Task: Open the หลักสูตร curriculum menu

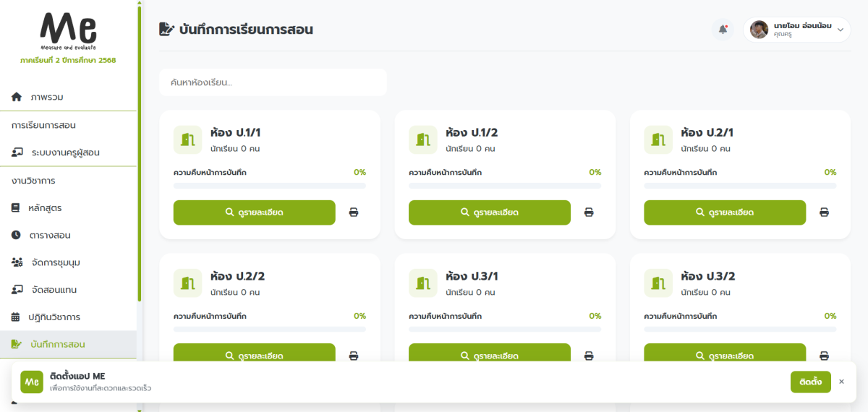Action: point(45,208)
